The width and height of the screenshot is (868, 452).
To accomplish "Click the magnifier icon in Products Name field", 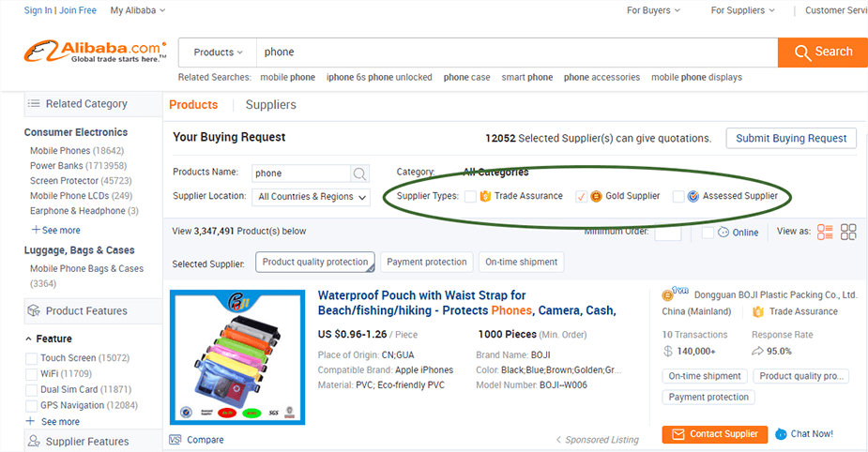I will [359, 173].
